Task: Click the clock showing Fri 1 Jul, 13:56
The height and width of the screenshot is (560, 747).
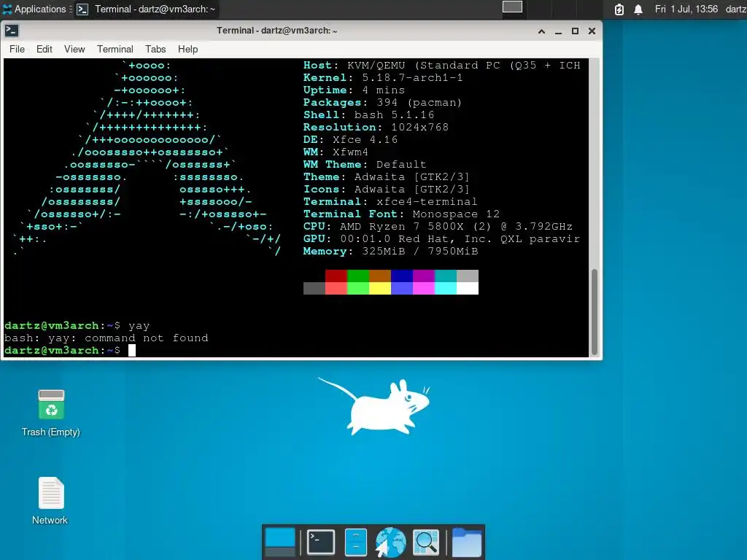Action: (686, 9)
